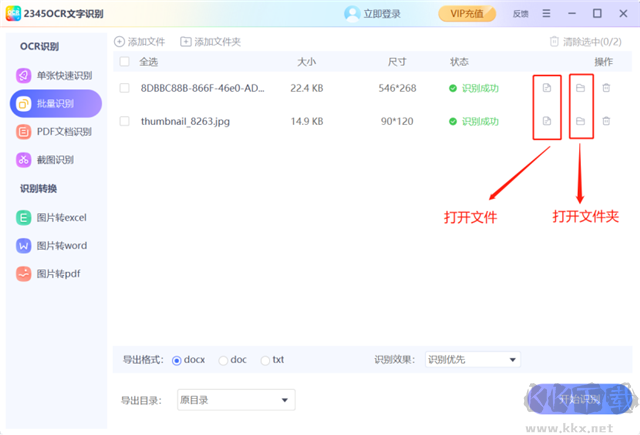This screenshot has width=640, height=435.
Task: Select the PDF文档识别 sidebar icon
Action: tap(23, 131)
